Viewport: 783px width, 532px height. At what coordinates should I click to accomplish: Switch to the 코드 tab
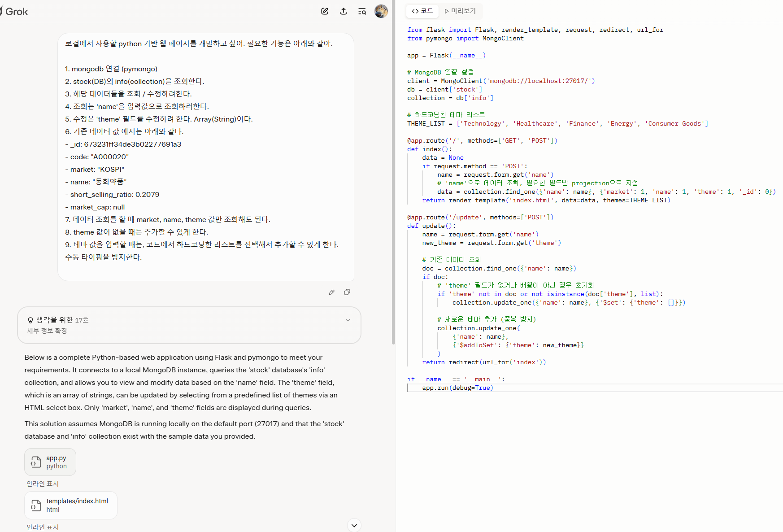pyautogui.click(x=422, y=11)
